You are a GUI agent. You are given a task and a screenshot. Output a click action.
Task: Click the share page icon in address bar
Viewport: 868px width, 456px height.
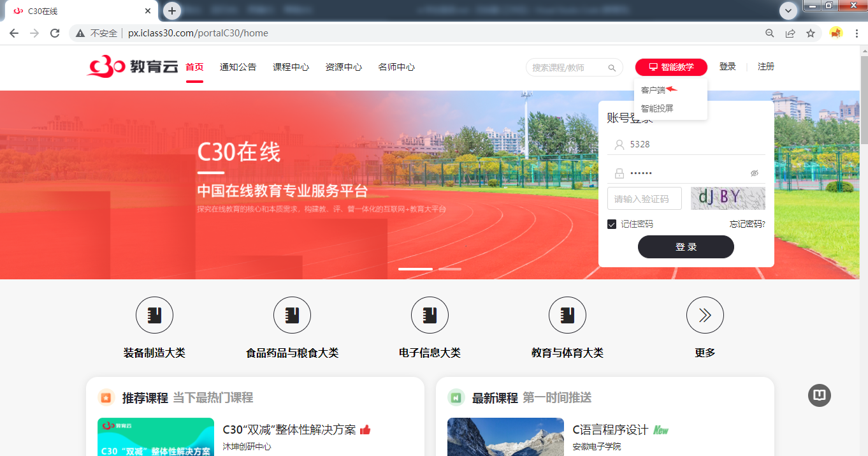pyautogui.click(x=790, y=33)
